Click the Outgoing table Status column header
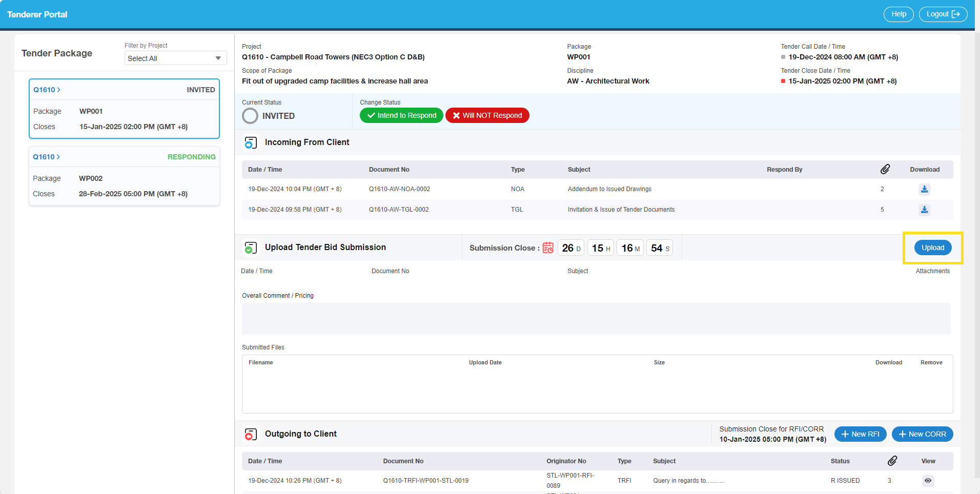This screenshot has width=980, height=494. click(x=840, y=461)
